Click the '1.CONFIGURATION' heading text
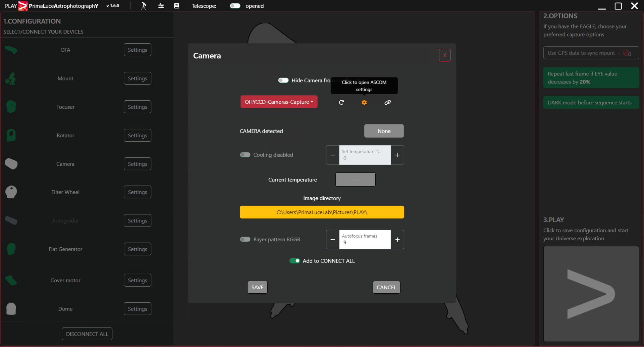The height and width of the screenshot is (347, 644). [x=32, y=21]
